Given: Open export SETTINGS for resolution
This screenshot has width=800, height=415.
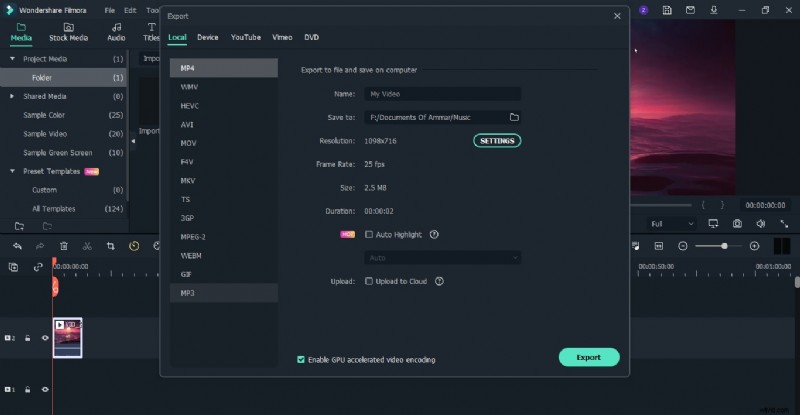Looking at the screenshot, I should (x=497, y=141).
